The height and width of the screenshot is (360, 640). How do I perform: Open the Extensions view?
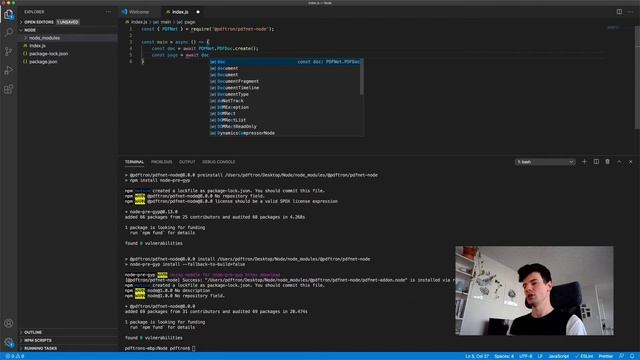9,89
